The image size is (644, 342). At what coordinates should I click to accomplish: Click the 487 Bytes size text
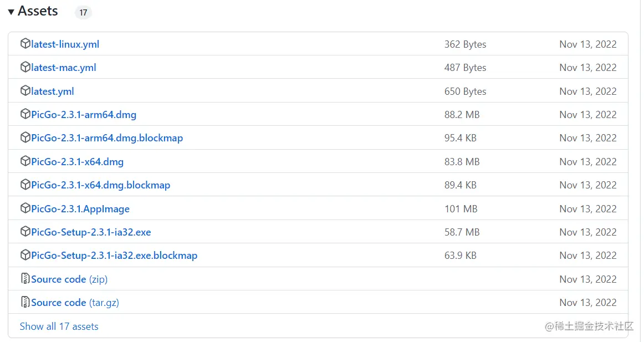tap(466, 68)
